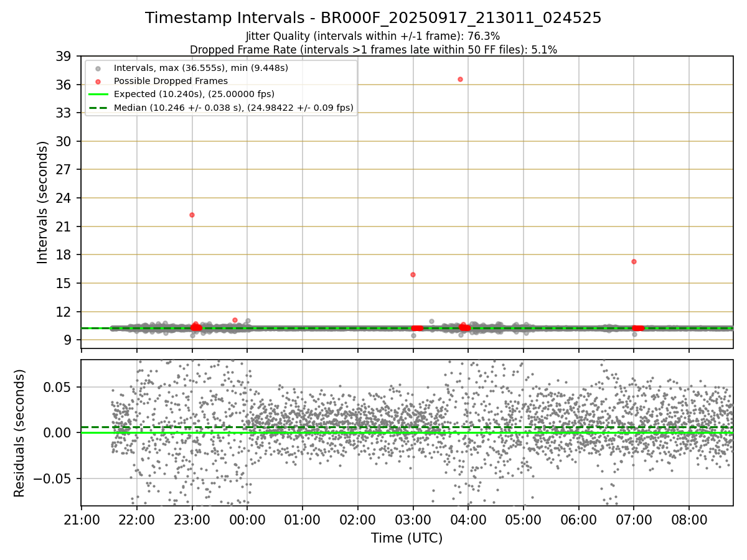Viewport: 747px width, 560px height.
Task: Click the 36 y-axis tick label
Action: pyautogui.click(x=63, y=85)
